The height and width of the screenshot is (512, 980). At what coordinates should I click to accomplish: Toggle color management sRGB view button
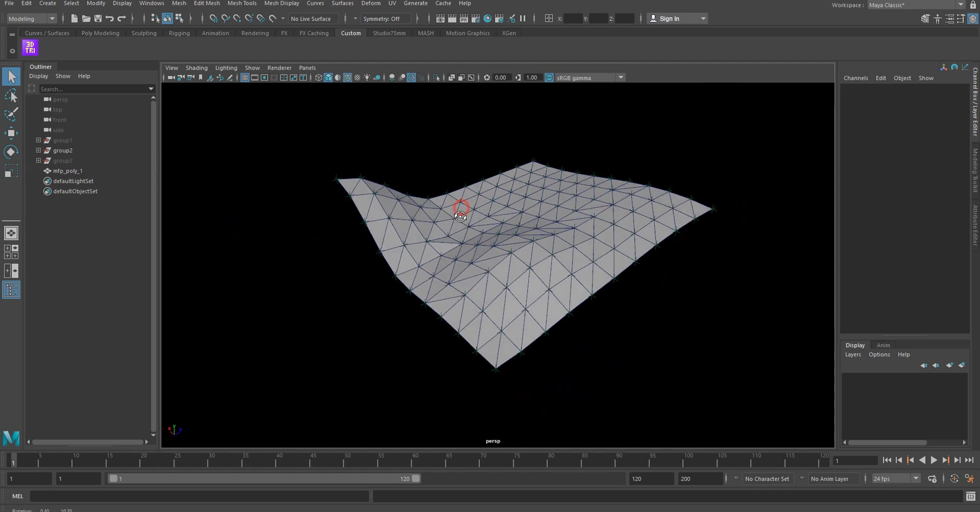549,78
